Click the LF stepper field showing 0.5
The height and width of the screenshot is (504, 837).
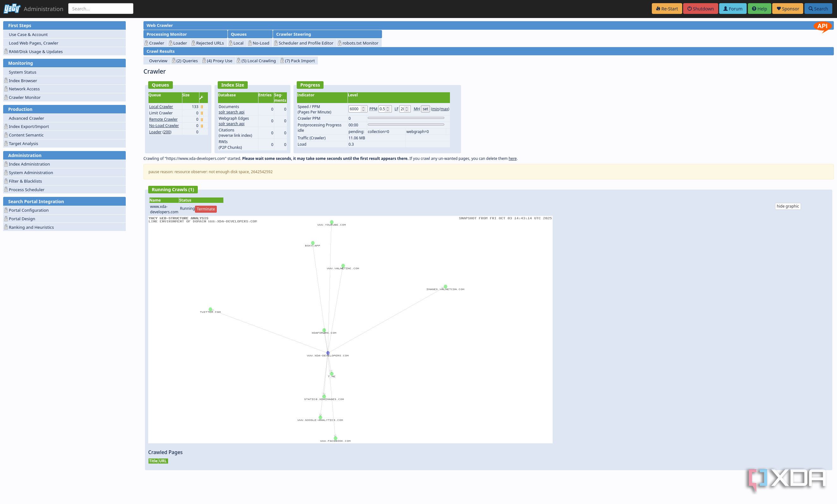(x=385, y=109)
